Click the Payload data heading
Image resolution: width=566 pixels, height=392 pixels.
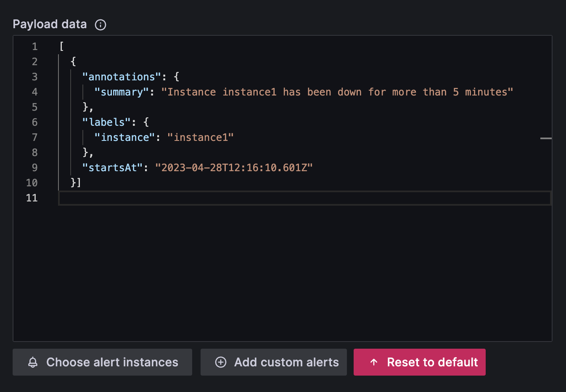pyautogui.click(x=50, y=24)
